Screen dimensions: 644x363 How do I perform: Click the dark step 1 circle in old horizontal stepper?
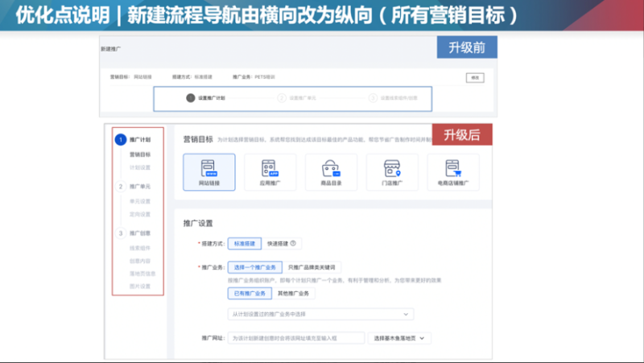coord(190,97)
